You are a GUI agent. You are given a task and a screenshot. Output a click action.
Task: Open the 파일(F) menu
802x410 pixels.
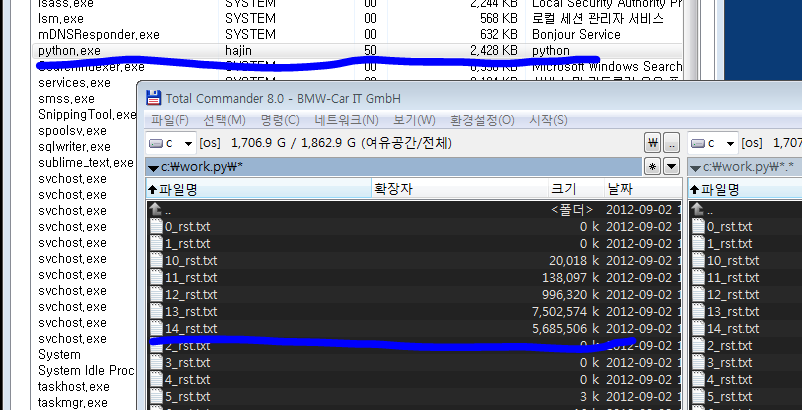tap(170, 120)
